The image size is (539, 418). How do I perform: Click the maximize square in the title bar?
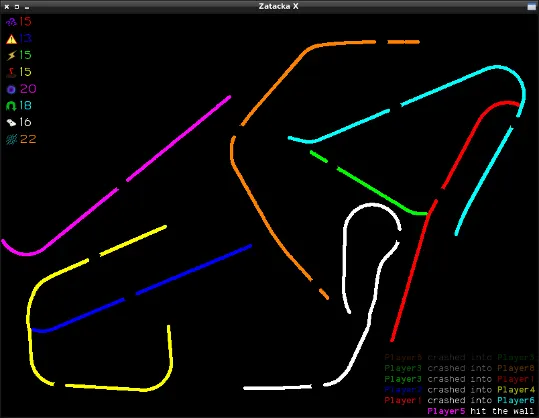click(16, 7)
